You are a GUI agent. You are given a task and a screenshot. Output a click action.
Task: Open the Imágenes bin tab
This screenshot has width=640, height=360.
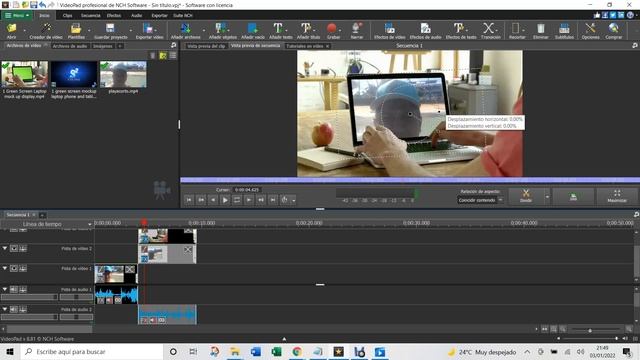click(x=102, y=46)
